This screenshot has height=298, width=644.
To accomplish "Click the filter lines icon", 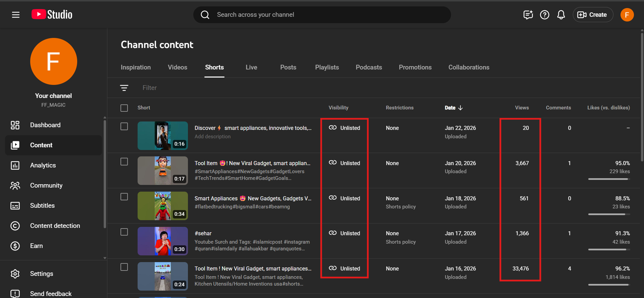I will coord(124,88).
